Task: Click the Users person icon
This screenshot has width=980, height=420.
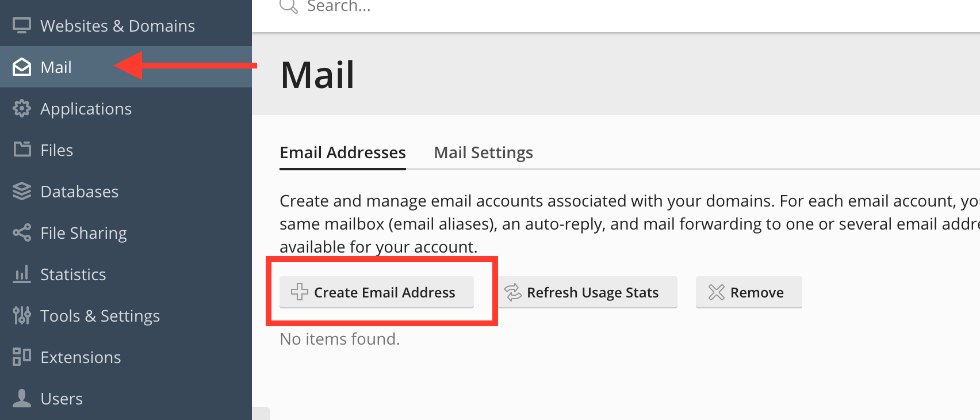Action: (x=22, y=398)
